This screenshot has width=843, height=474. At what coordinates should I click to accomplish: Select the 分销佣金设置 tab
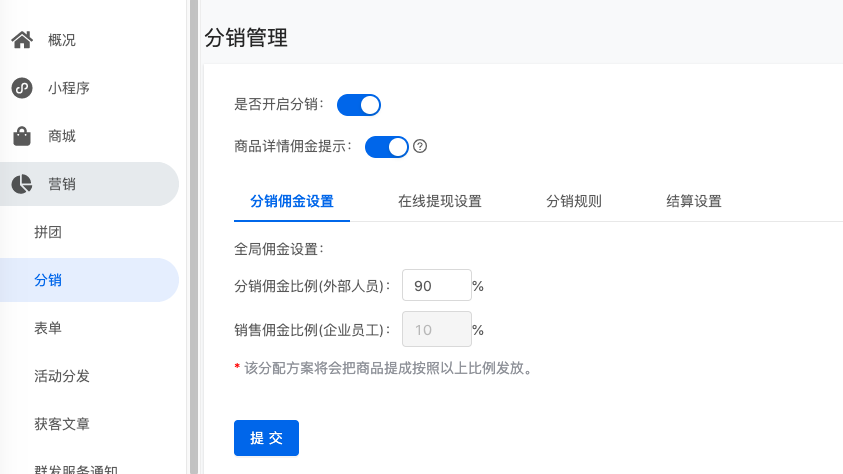point(292,202)
